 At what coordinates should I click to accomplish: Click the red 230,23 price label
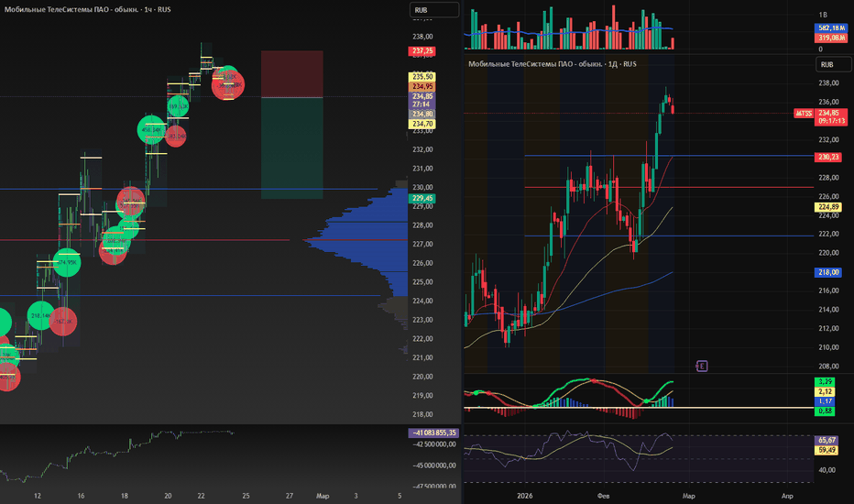pyautogui.click(x=828, y=157)
